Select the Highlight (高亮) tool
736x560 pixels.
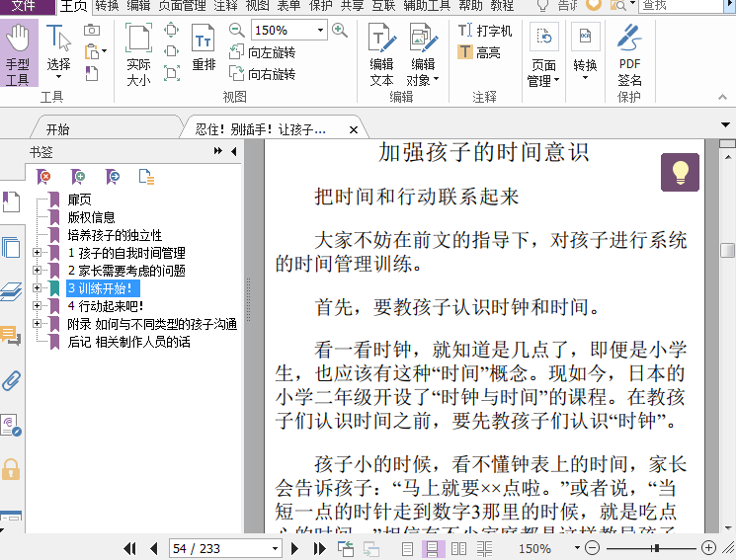tap(479, 52)
